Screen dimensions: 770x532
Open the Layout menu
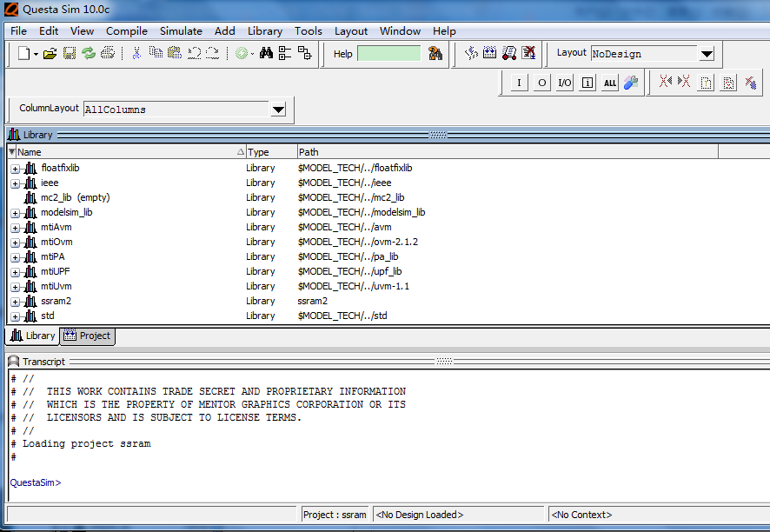[x=350, y=31]
